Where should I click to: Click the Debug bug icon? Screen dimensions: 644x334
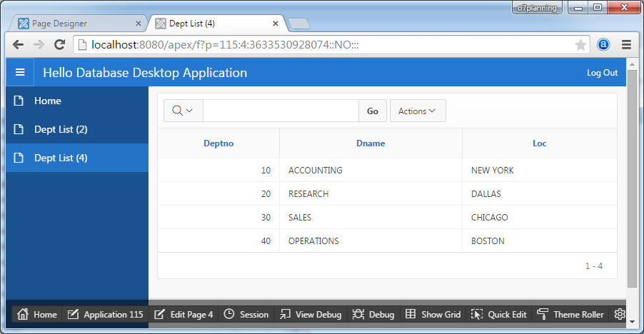358,314
